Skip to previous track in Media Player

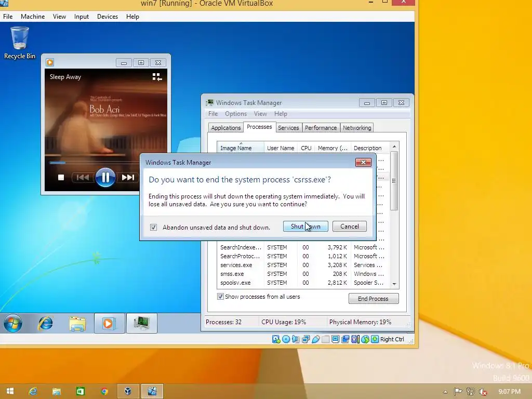83,178
